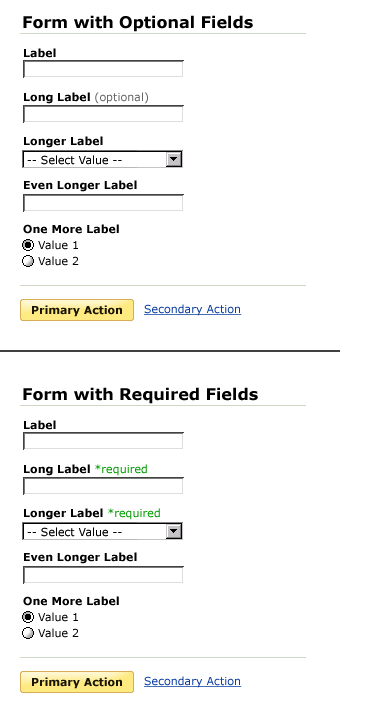Viewport: 369px width, 726px height.
Task: Click the Value 2 label text in Required form
Action: [x=58, y=633]
